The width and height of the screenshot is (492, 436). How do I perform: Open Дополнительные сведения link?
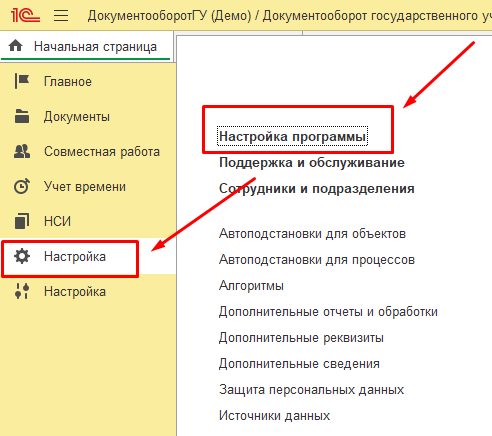(x=299, y=364)
